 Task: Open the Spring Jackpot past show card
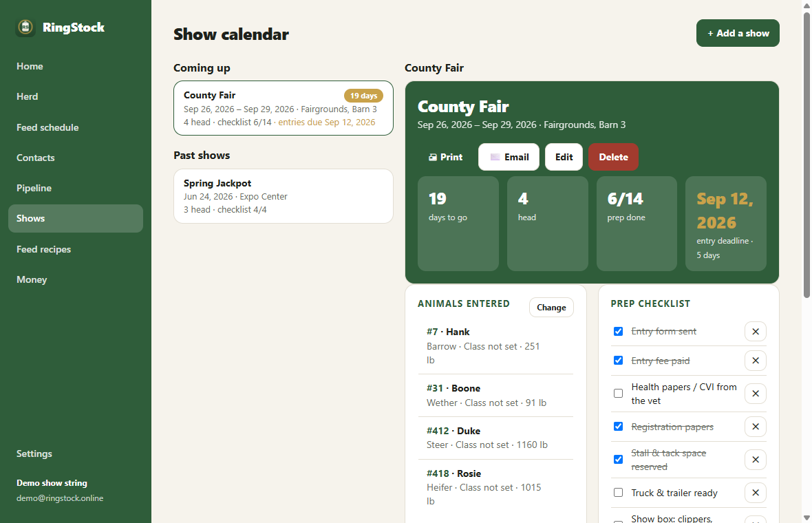pos(284,196)
